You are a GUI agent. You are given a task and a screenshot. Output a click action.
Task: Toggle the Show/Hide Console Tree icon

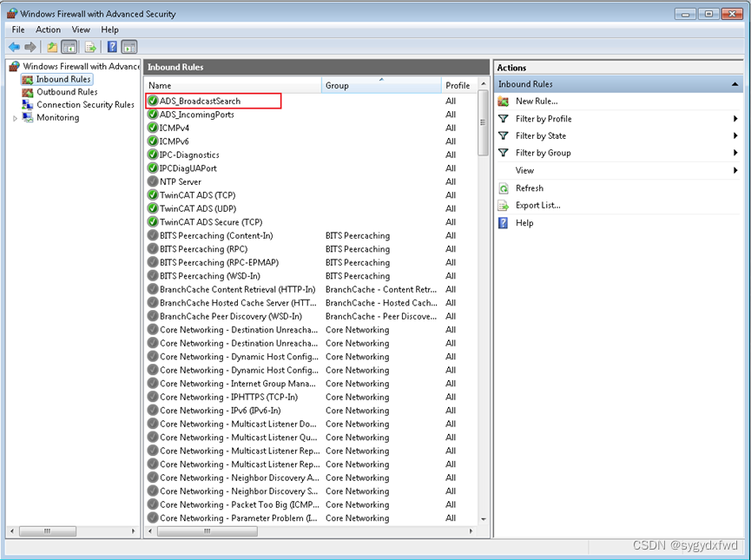click(69, 47)
